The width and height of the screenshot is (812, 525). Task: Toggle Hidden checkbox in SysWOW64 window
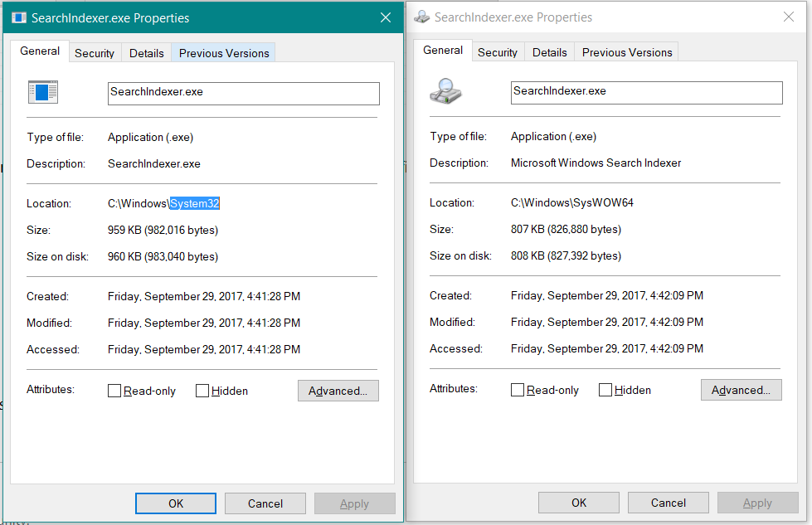tap(605, 390)
